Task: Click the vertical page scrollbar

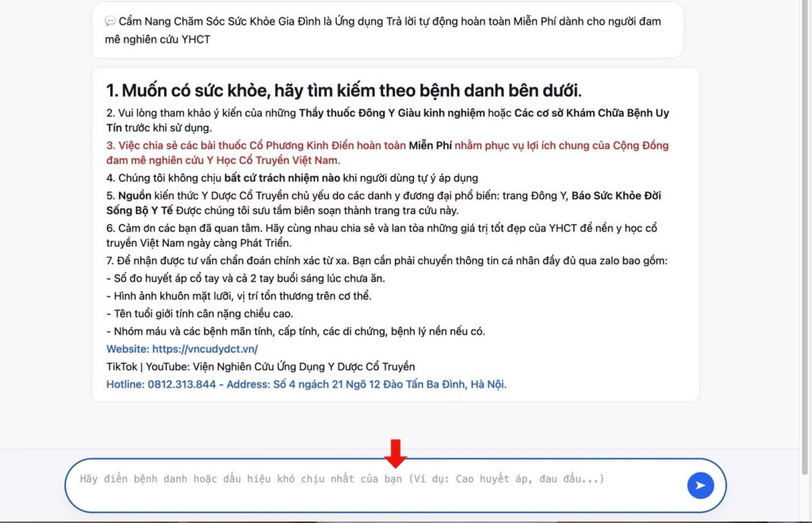Action: [804, 238]
